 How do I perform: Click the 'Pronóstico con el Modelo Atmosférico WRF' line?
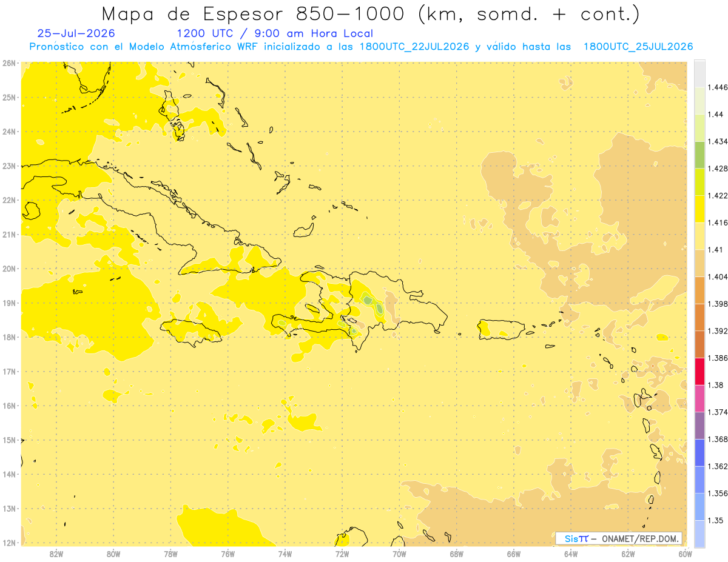[361, 47]
